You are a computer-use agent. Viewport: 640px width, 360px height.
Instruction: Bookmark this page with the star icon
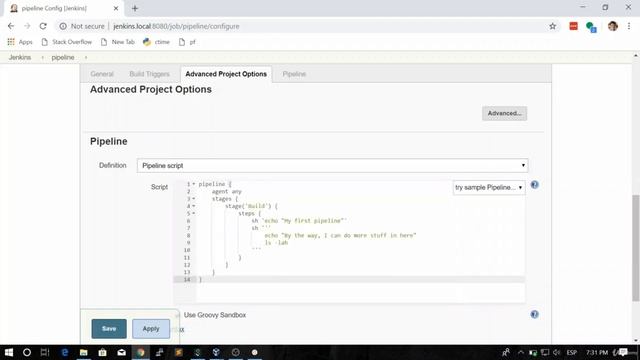[x=552, y=26]
